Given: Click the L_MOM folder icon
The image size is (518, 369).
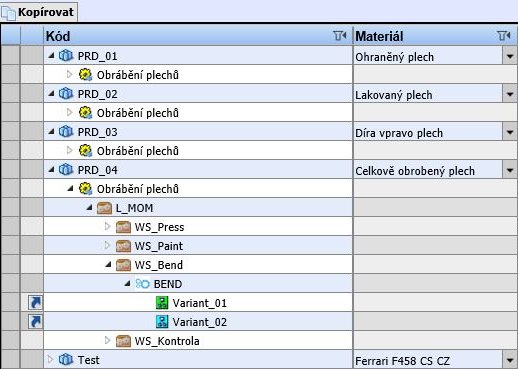Looking at the screenshot, I should (104, 208).
